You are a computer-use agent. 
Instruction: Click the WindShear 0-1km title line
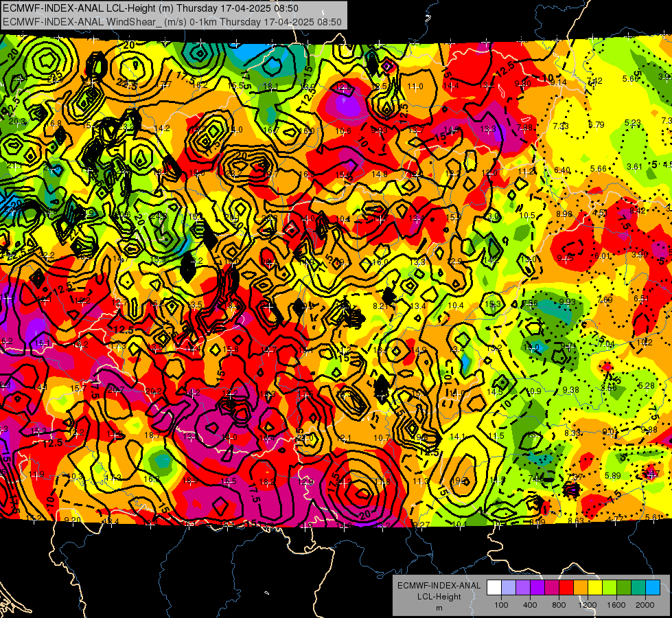coord(172,22)
